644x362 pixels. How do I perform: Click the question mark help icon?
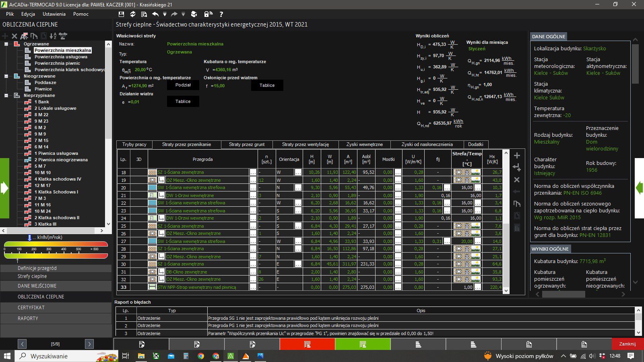click(221, 14)
